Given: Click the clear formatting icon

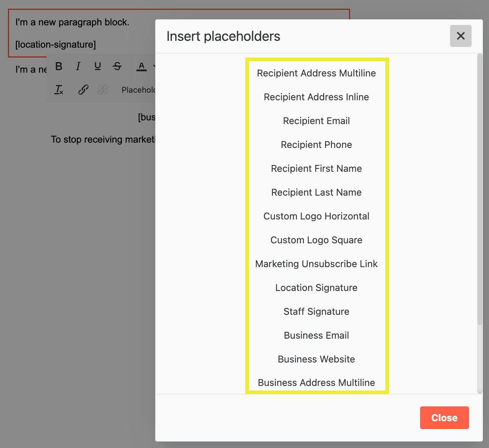Looking at the screenshot, I should pos(59,90).
